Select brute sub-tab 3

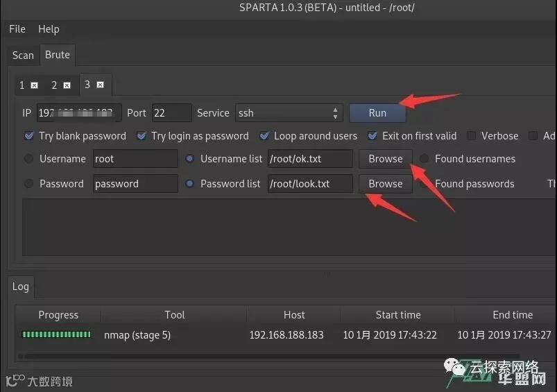87,85
